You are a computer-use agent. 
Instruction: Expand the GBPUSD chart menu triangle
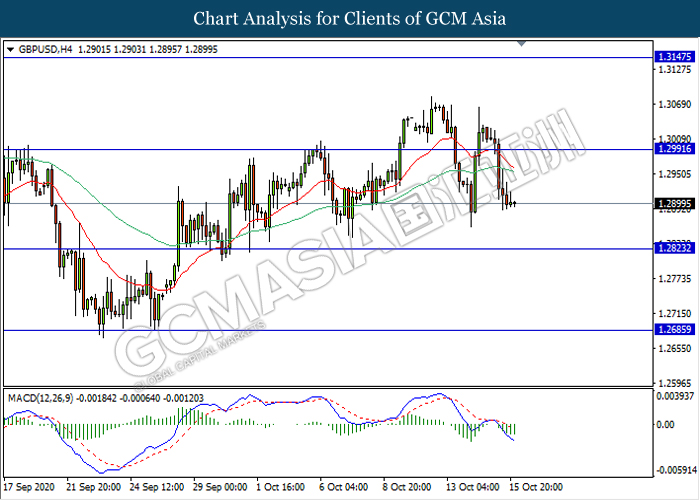pyautogui.click(x=11, y=50)
